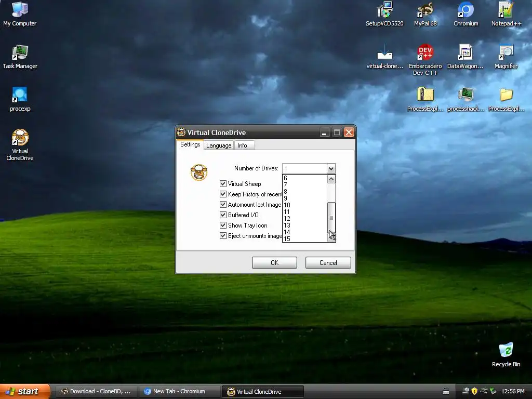Pick 15 from drives dropdown list
This screenshot has width=532, height=399.
[304, 239]
